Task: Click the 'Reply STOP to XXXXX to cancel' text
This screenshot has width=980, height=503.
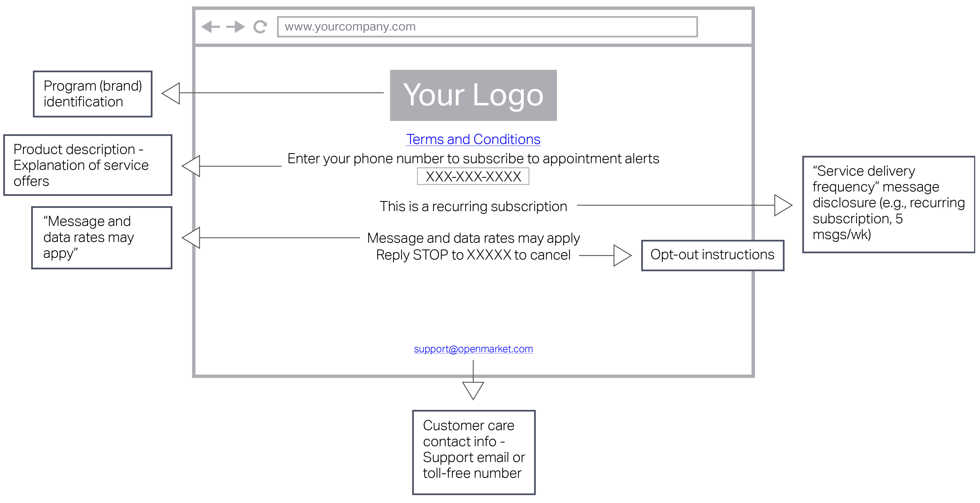Action: click(x=473, y=255)
